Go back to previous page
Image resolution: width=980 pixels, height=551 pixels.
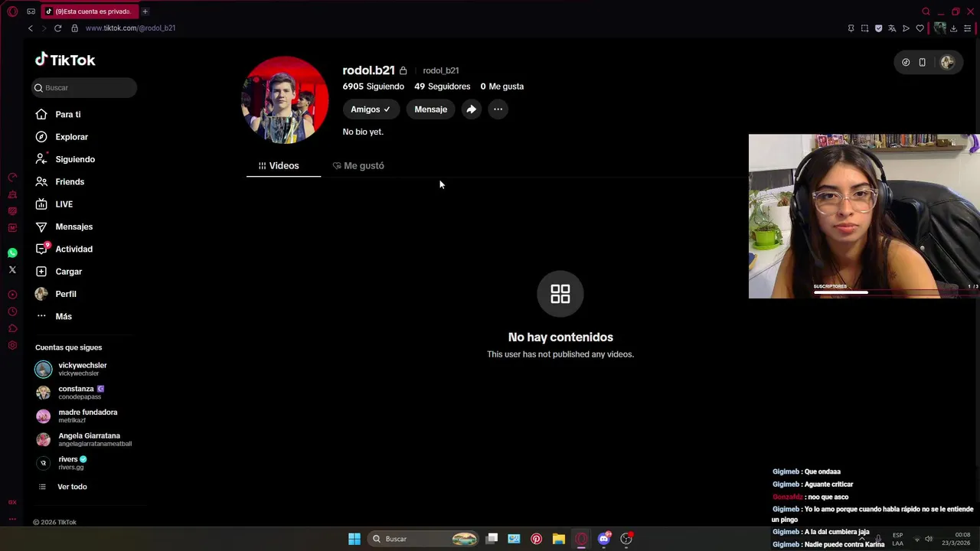click(x=31, y=28)
